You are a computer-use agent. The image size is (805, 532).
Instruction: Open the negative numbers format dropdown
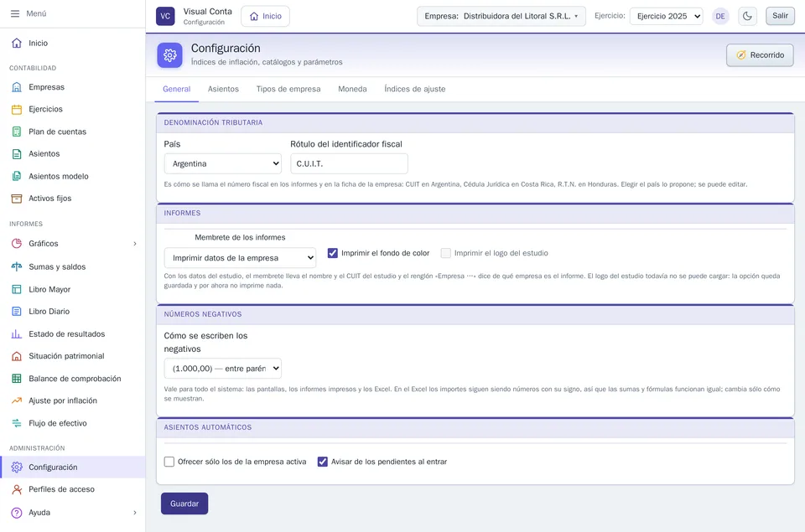[x=223, y=369]
